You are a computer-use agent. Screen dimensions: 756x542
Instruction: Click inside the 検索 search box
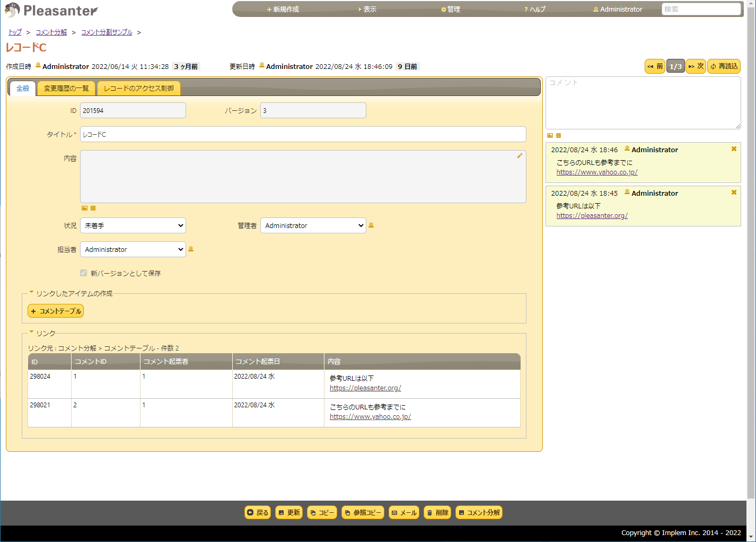pyautogui.click(x=701, y=8)
